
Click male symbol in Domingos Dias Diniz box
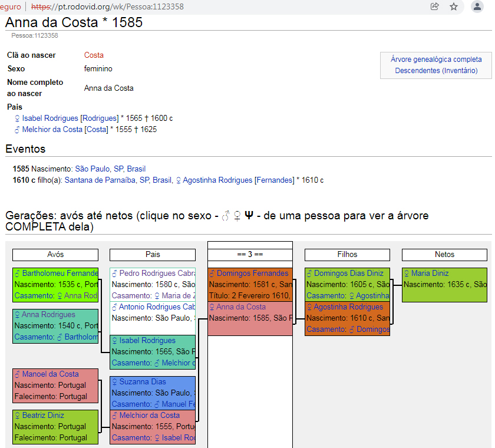click(x=309, y=274)
